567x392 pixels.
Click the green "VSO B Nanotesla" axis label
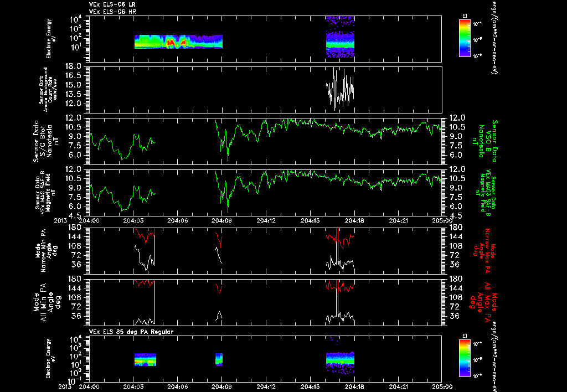[x=484, y=141]
